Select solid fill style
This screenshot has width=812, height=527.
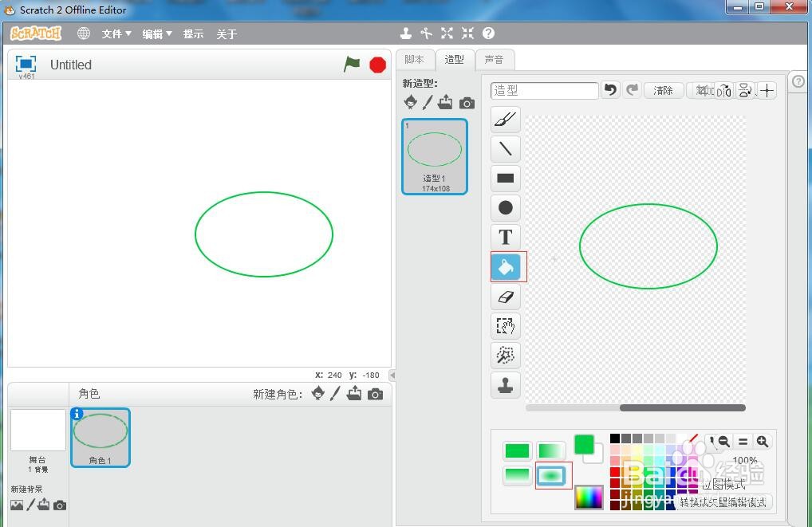pyautogui.click(x=517, y=450)
